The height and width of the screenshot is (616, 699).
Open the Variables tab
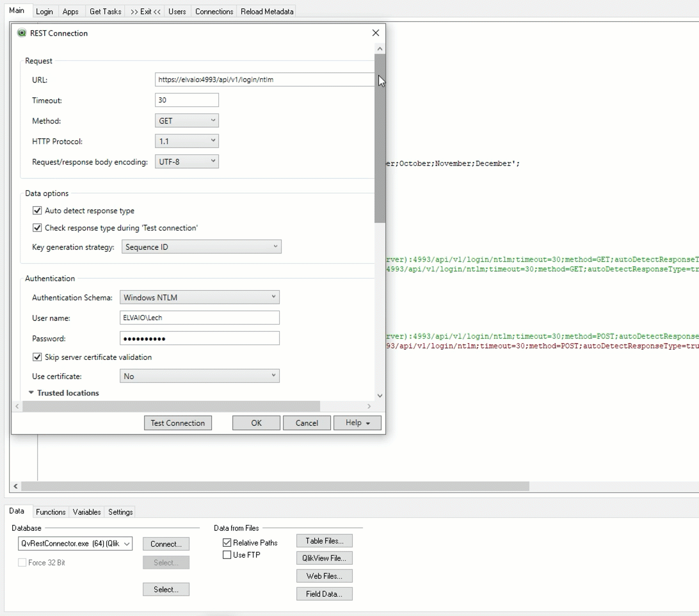(x=86, y=512)
